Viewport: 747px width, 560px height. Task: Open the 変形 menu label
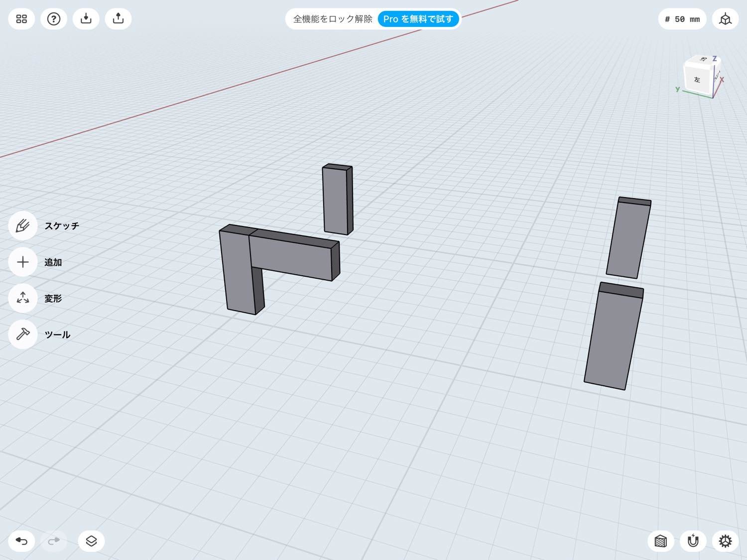53,299
